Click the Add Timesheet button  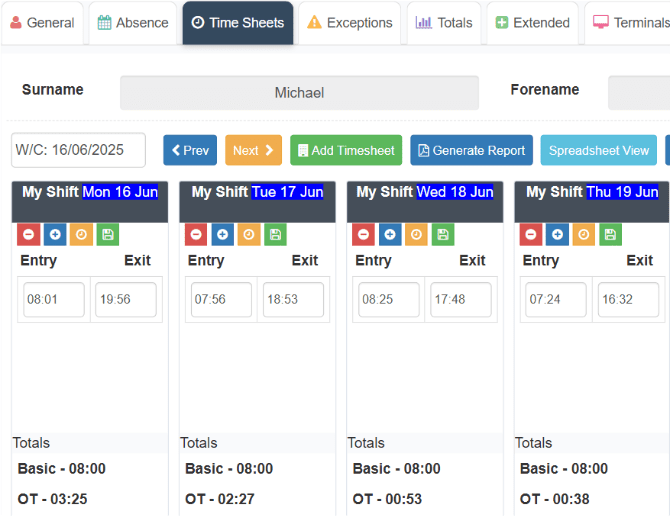tap(346, 151)
